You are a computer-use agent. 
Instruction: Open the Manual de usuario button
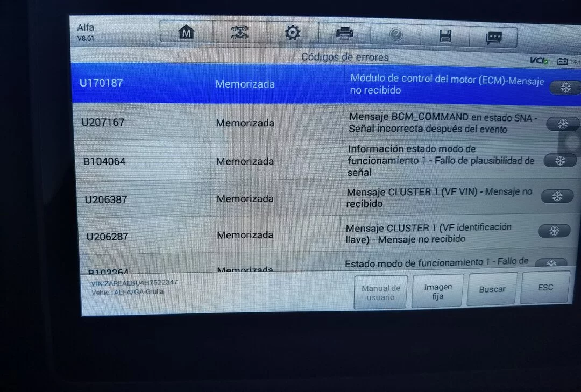pos(380,293)
